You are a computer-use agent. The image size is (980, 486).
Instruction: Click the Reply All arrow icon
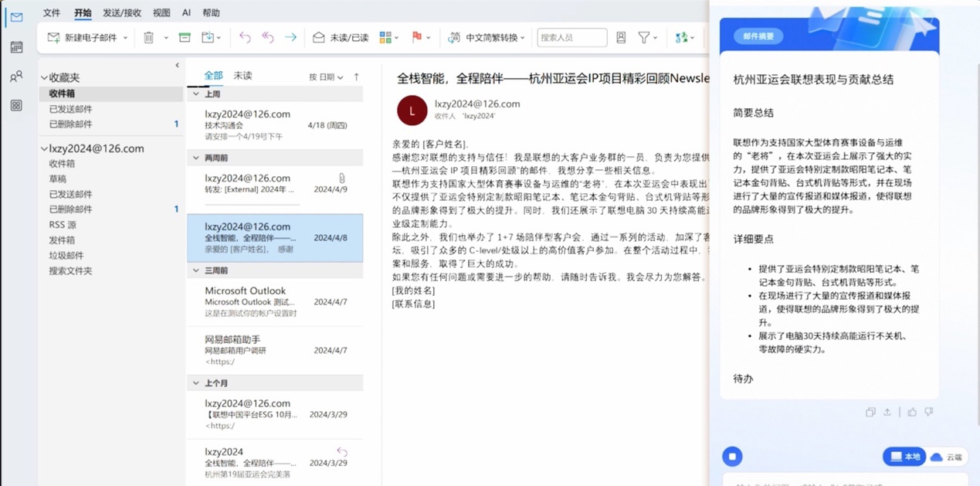(x=267, y=37)
